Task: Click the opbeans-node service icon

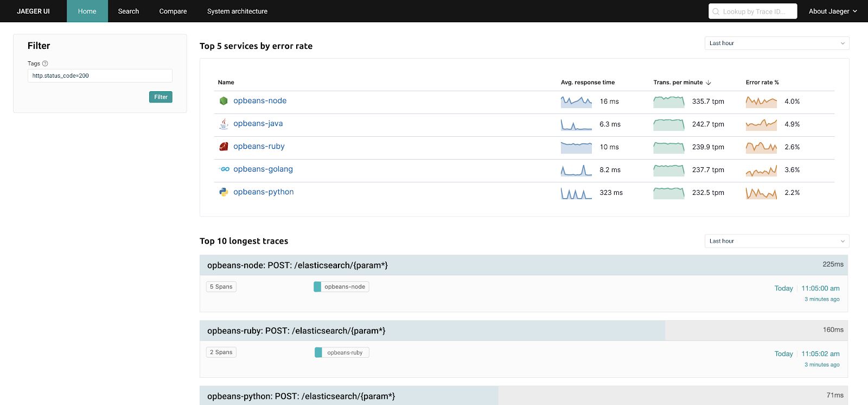Action: click(224, 101)
